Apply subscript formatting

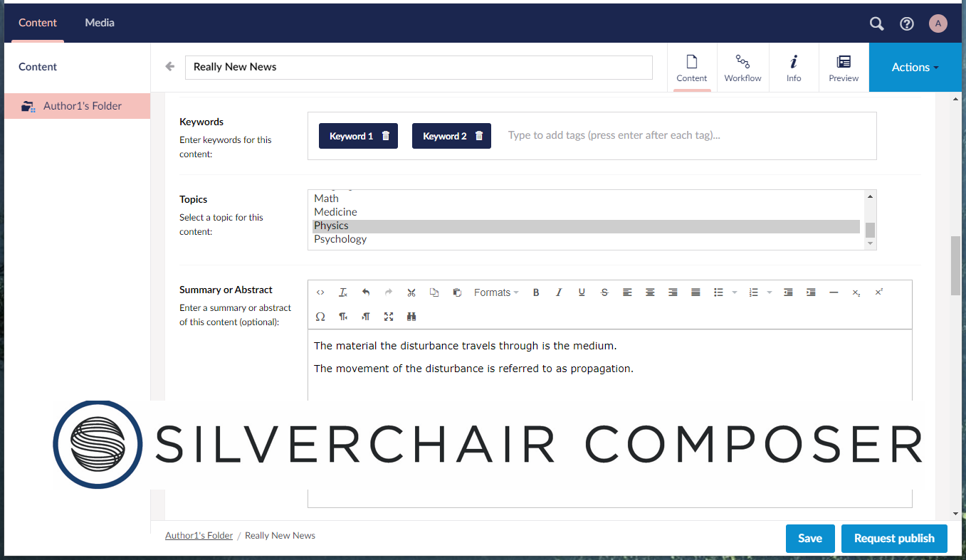tap(856, 292)
